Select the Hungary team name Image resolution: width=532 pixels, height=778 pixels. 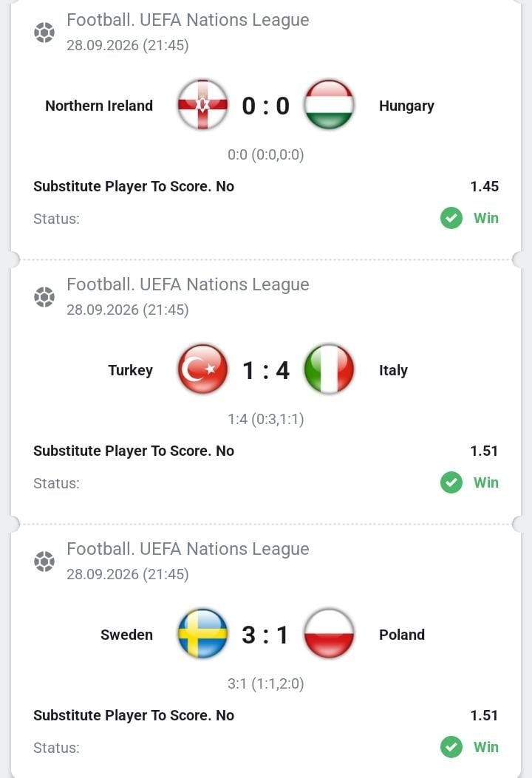point(406,106)
